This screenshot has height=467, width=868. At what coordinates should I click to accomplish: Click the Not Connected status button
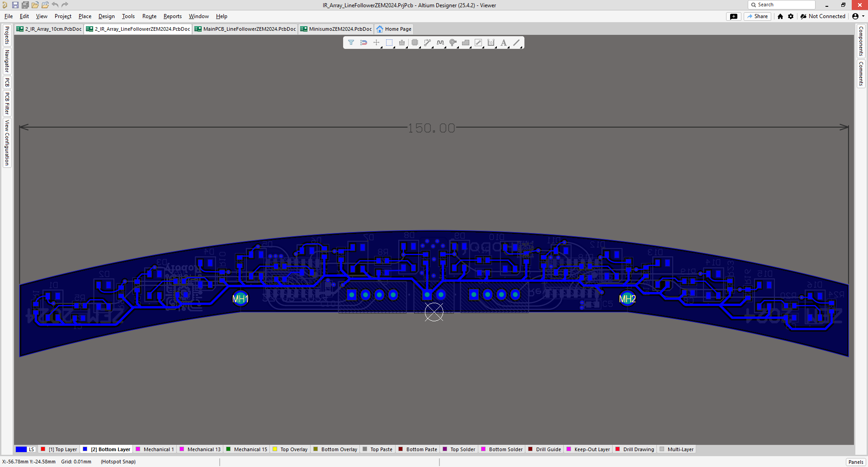[823, 16]
